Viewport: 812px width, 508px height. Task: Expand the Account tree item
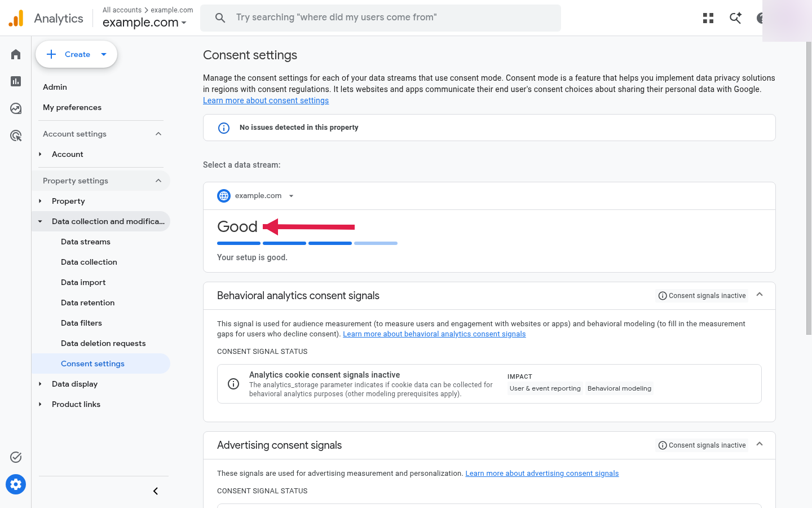pos(40,154)
